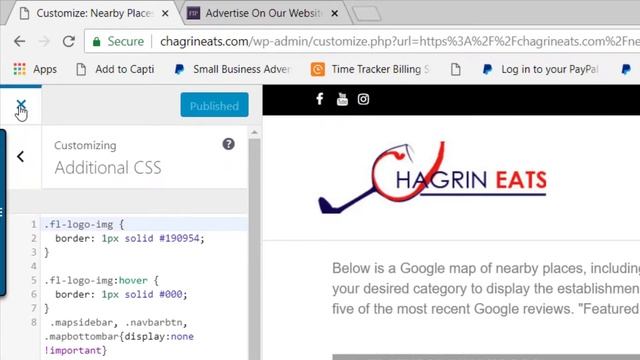Click the Secure padlock site info
Viewport: 640px width, 360px height.
[x=118, y=41]
